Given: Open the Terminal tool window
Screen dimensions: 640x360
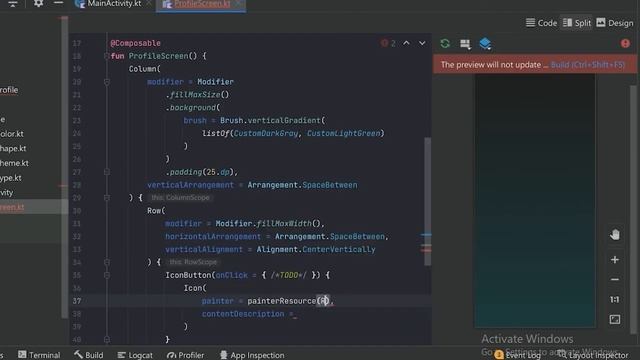Looking at the screenshot, I should pyautogui.click(x=39, y=355).
